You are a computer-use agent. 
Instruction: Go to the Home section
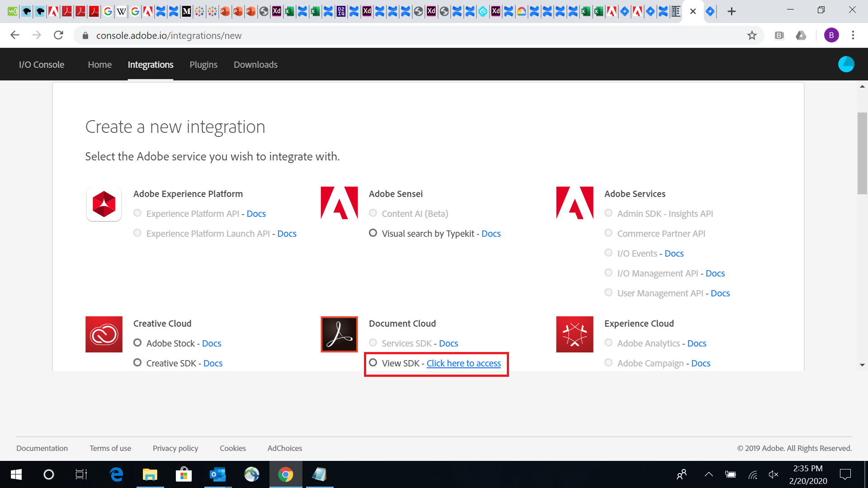pyautogui.click(x=99, y=65)
